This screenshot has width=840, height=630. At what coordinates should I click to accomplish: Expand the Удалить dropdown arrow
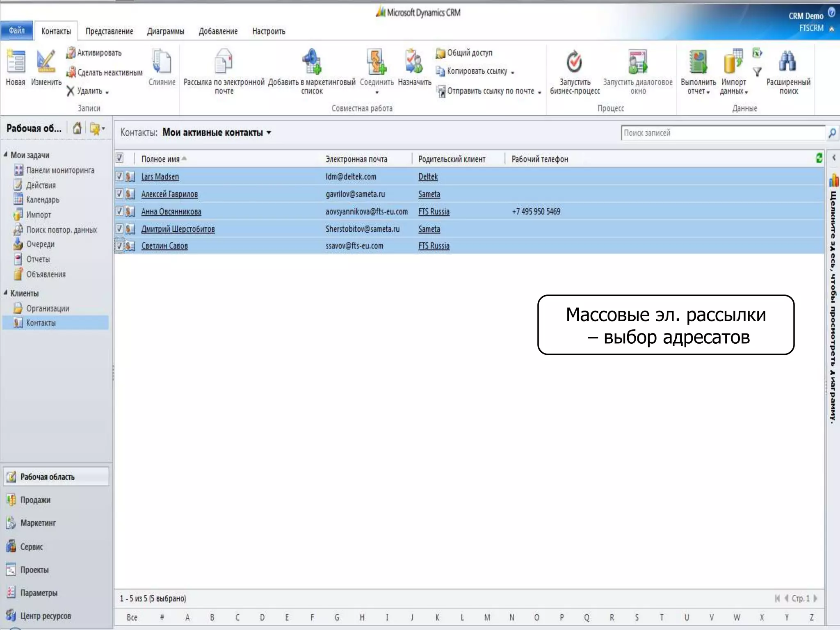coord(107,93)
